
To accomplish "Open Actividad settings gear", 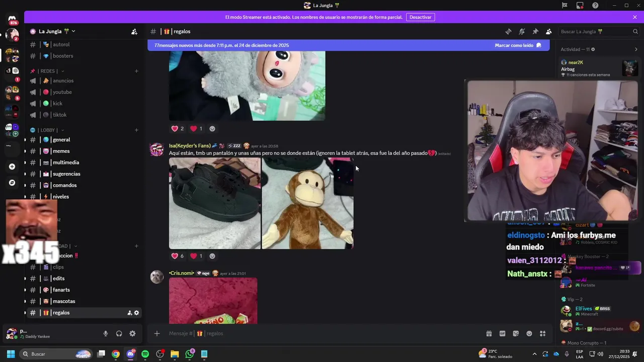I will [x=593, y=49].
